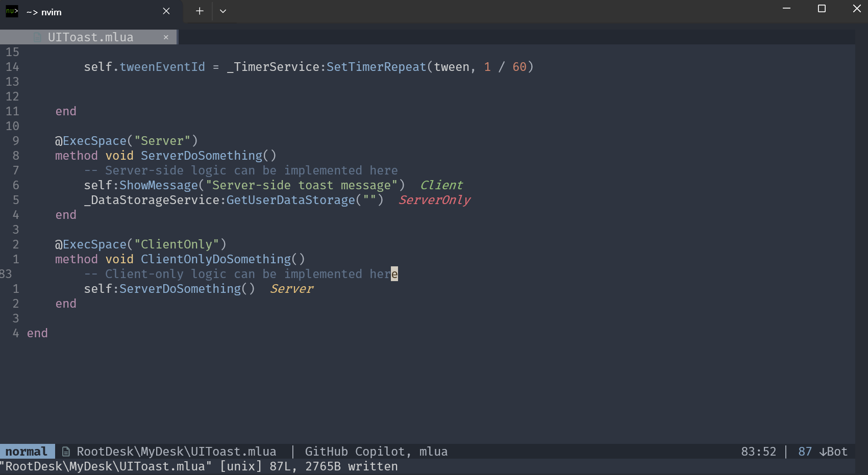This screenshot has width=868, height=475.
Task: Maximize the terminal window
Action: click(x=822, y=9)
